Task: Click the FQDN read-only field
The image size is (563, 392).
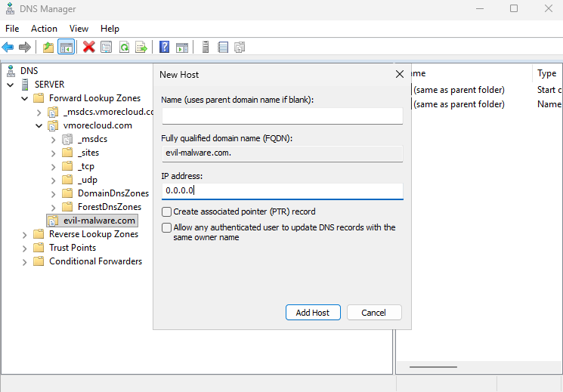Action: click(282, 153)
